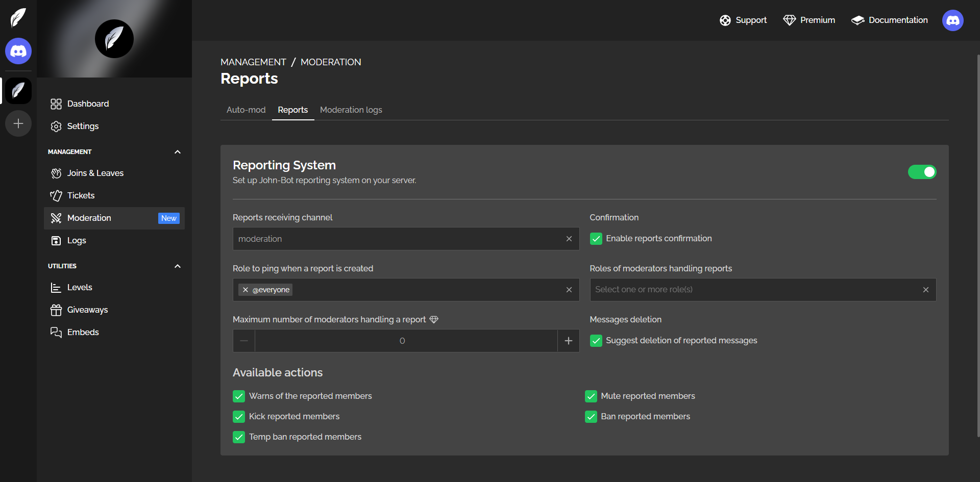Screen dimensions: 980x482
Task: Click the Moderation crossed swords icon
Action: [x=56, y=218]
